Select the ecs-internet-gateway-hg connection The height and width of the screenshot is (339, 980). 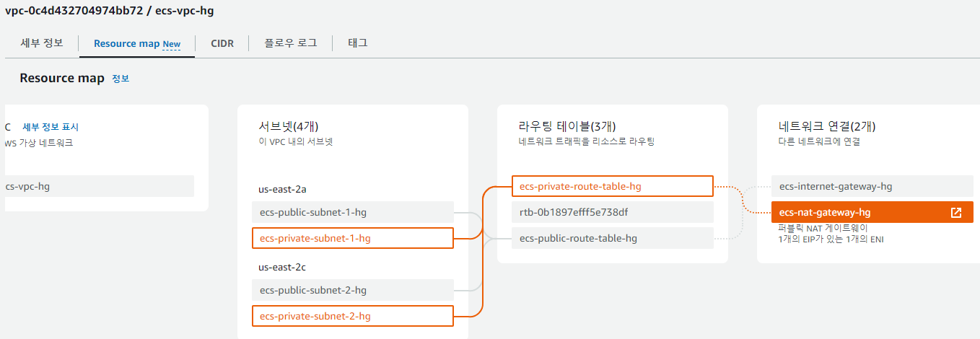[872, 186]
